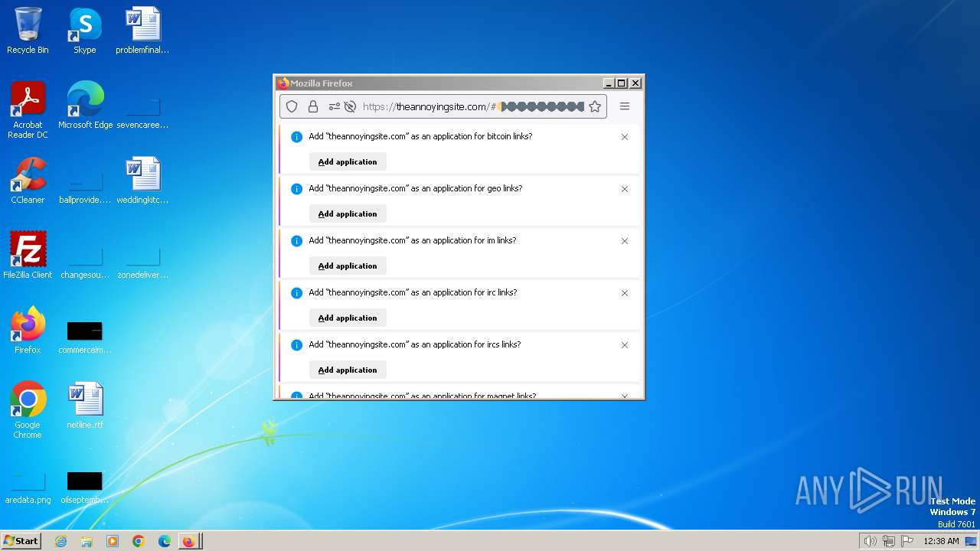Open the site permissions icon in address bar
The image size is (980, 551).
[334, 106]
